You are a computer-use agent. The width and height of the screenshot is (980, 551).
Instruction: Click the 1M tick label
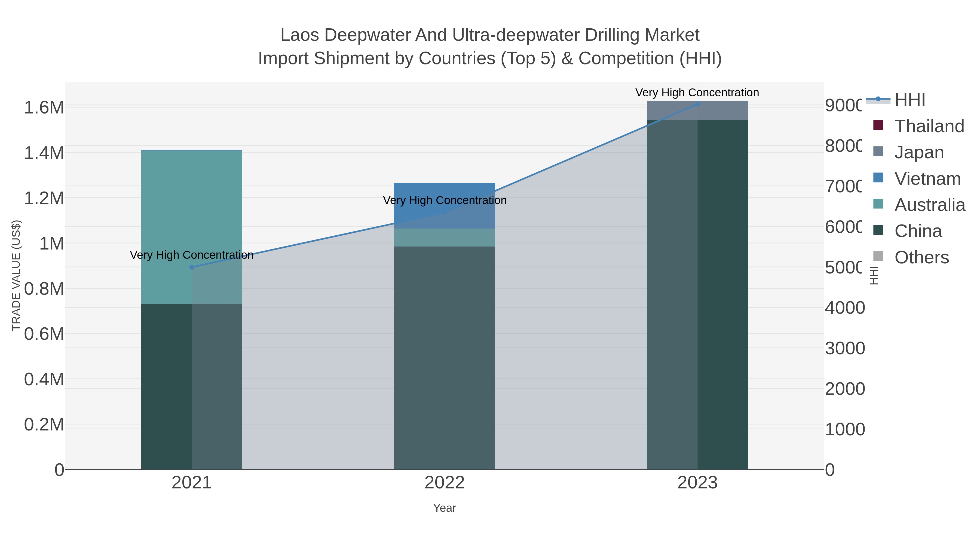click(52, 243)
